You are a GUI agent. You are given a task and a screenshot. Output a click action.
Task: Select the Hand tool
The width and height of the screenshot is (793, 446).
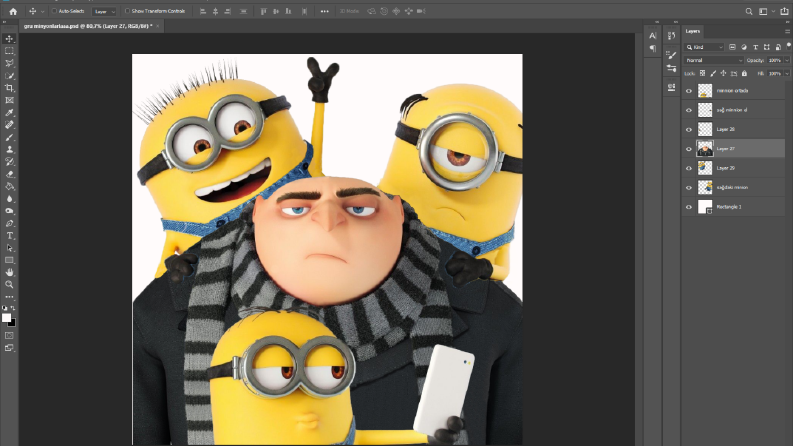pos(9,273)
